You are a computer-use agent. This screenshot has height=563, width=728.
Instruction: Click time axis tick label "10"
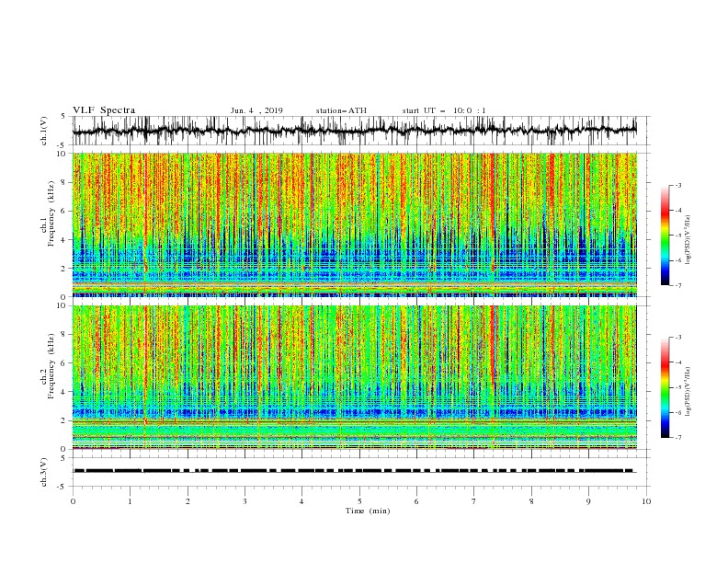tap(646, 501)
